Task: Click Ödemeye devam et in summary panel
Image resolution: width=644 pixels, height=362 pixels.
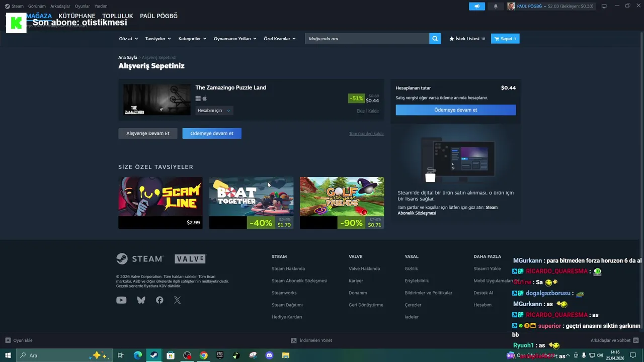Action: 455,110
